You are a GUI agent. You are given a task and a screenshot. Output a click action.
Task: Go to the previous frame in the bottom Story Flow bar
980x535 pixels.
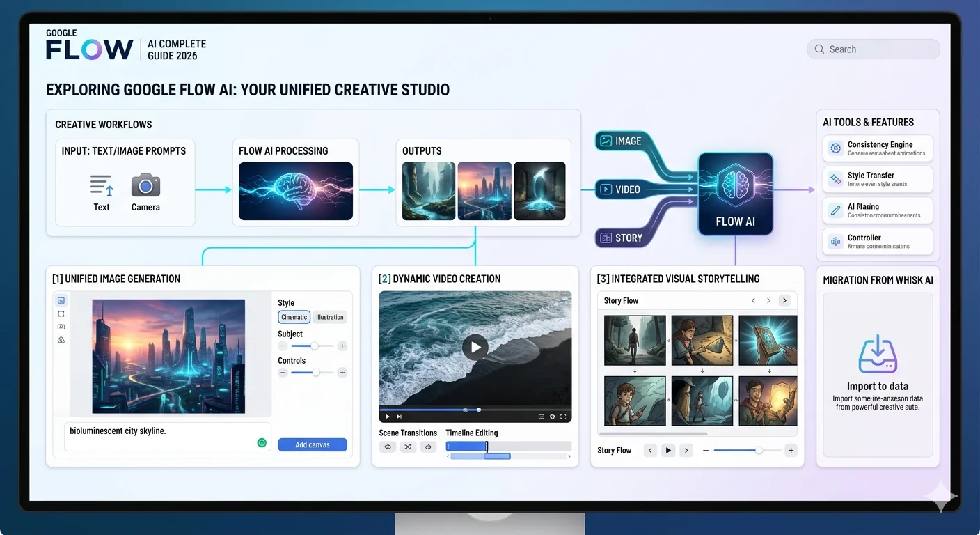tap(650, 450)
